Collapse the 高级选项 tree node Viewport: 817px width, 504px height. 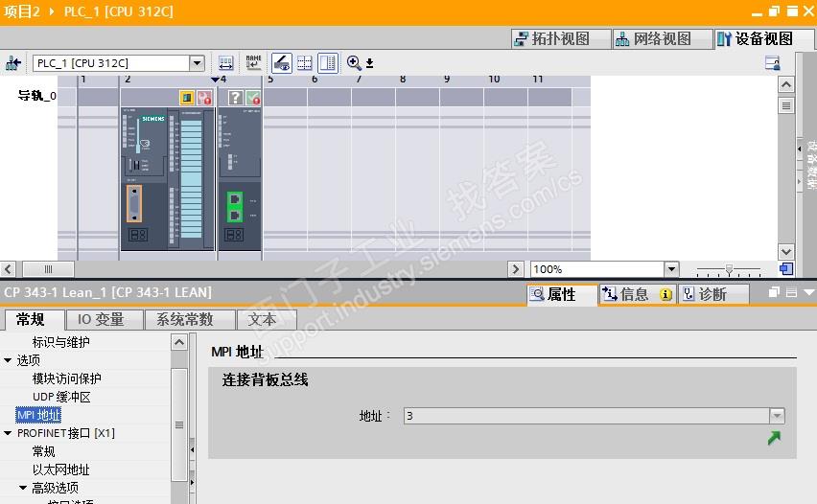click(23, 488)
